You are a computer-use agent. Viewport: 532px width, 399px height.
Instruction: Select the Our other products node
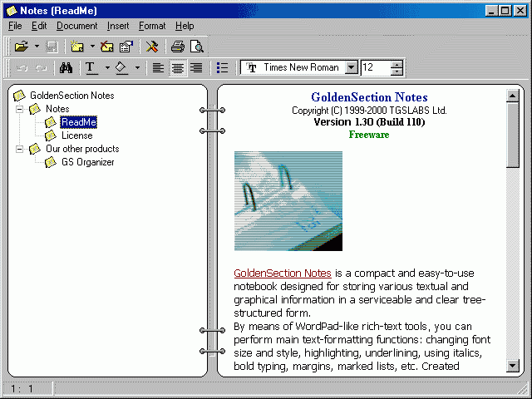click(82, 149)
